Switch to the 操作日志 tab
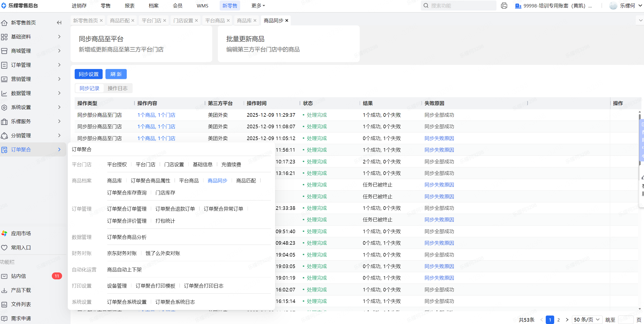The image size is (644, 324). 118,88
